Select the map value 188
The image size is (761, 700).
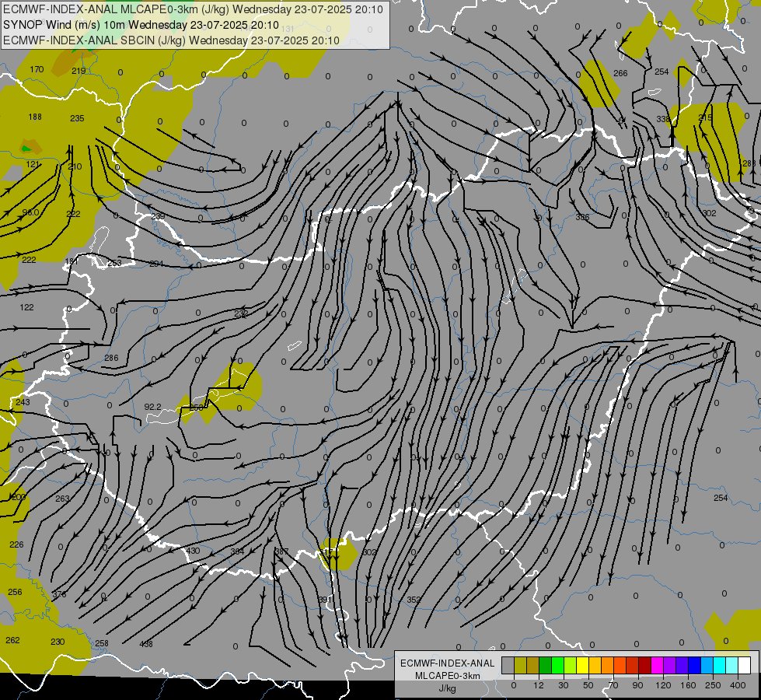click(35, 117)
